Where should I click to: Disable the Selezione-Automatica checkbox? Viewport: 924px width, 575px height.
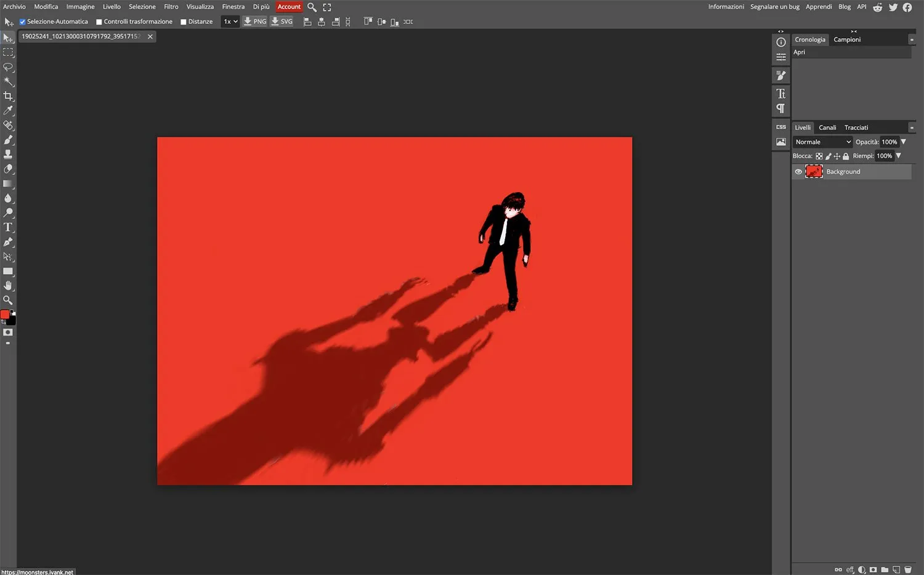pyautogui.click(x=22, y=21)
